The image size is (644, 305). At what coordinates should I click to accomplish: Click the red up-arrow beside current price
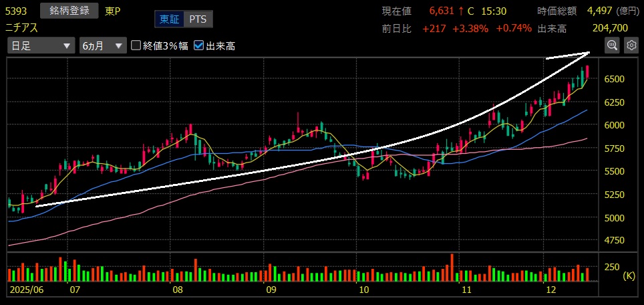click(460, 11)
